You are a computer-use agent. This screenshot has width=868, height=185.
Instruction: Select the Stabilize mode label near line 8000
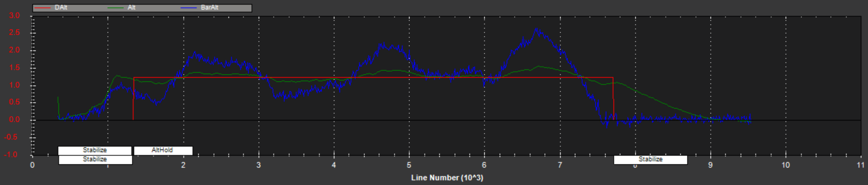651,160
